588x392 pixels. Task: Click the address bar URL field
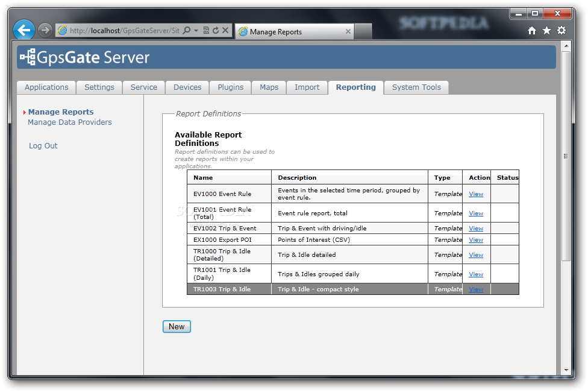(124, 30)
